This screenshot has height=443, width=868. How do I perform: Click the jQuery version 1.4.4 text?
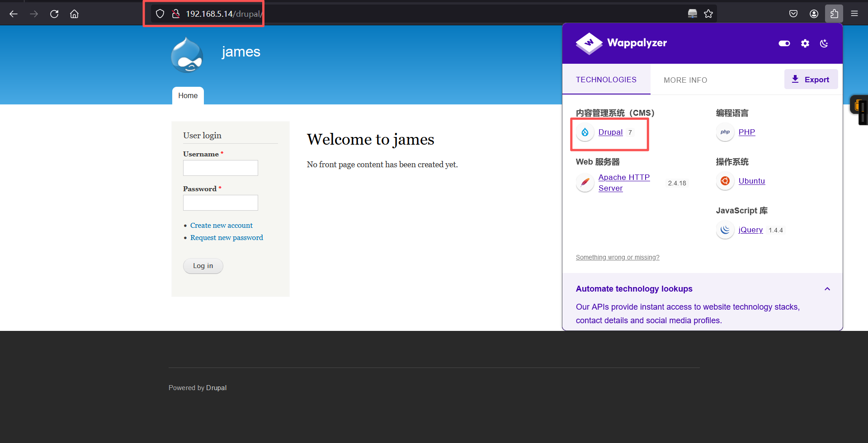[775, 230]
